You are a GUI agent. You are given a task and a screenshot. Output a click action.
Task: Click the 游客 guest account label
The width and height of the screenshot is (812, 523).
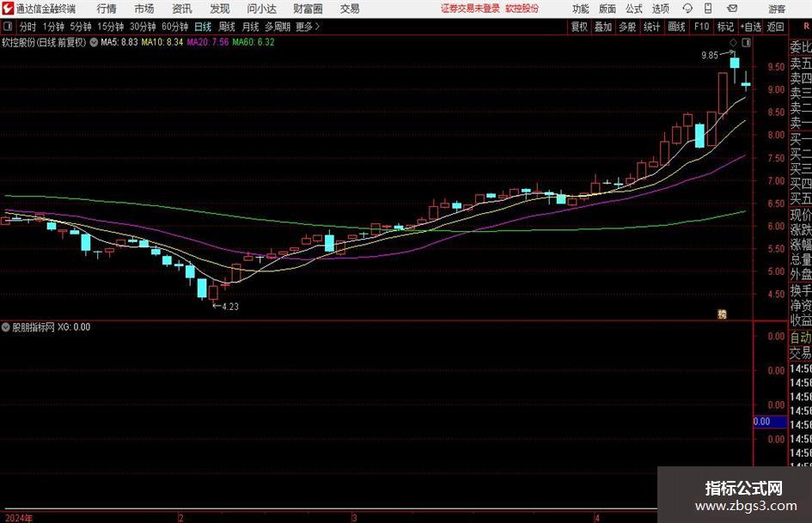click(776, 9)
